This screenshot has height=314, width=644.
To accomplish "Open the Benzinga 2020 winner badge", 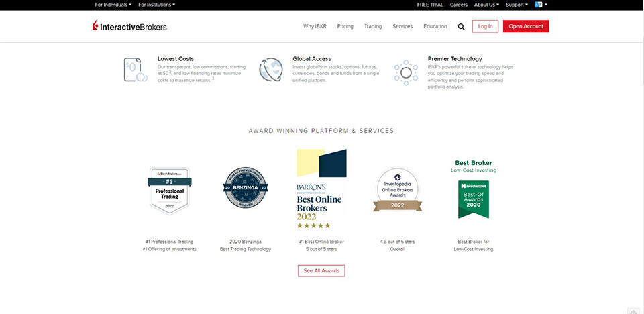I will (246, 187).
